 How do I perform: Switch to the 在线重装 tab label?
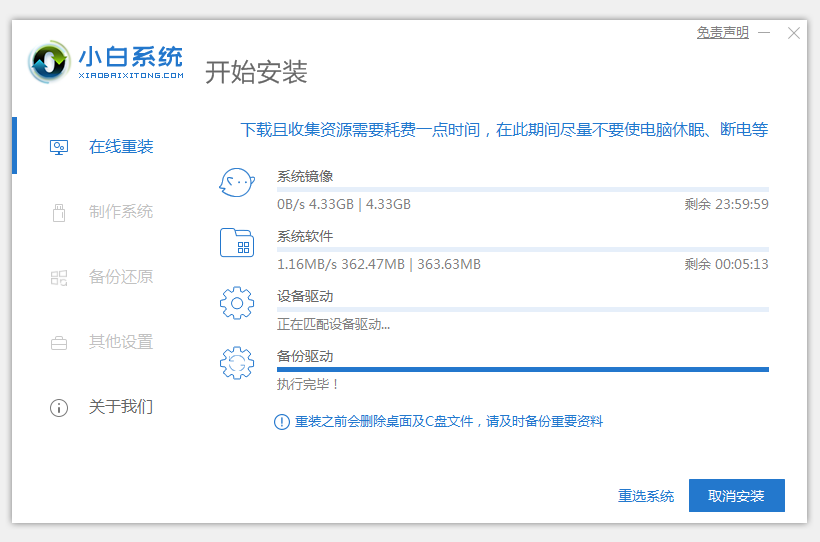[121, 147]
